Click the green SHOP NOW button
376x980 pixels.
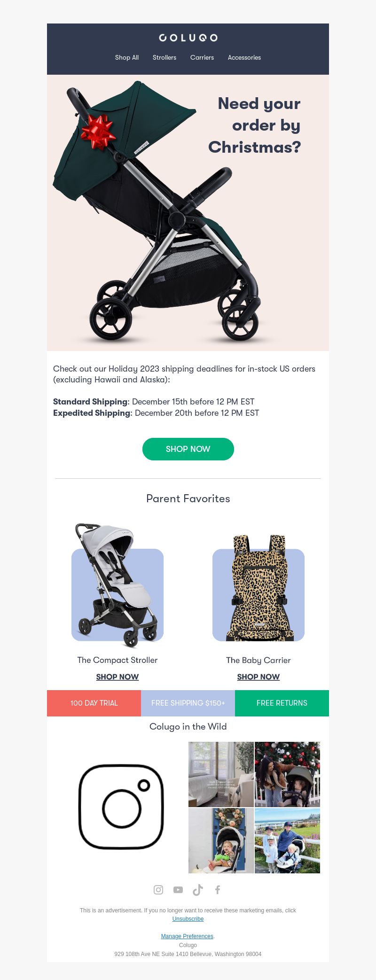tap(188, 449)
